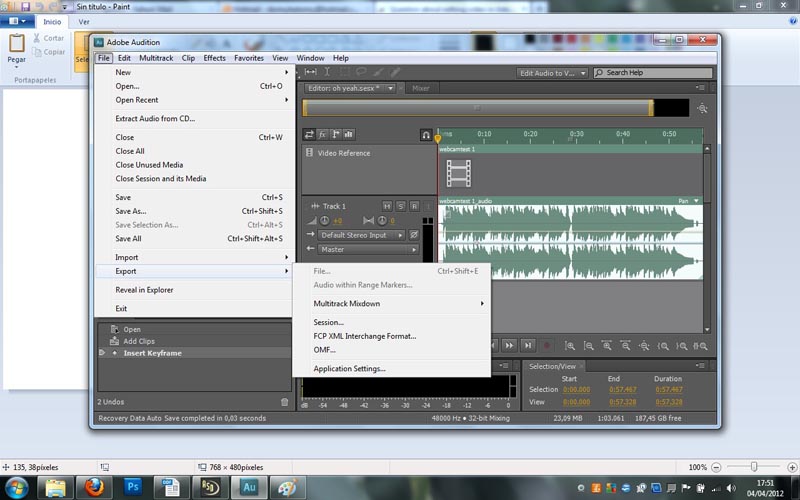The width and height of the screenshot is (800, 500).
Task: Click Selection/View panel options menu icon
Action: [701, 366]
